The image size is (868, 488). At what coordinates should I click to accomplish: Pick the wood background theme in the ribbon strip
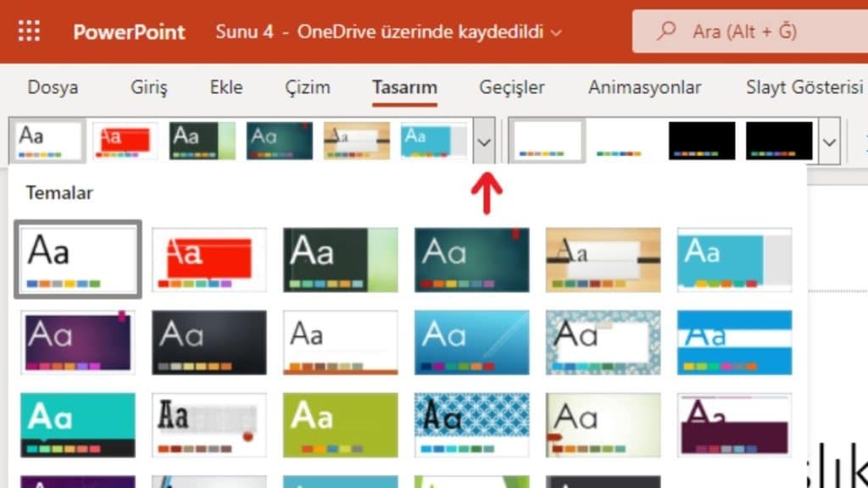357,141
